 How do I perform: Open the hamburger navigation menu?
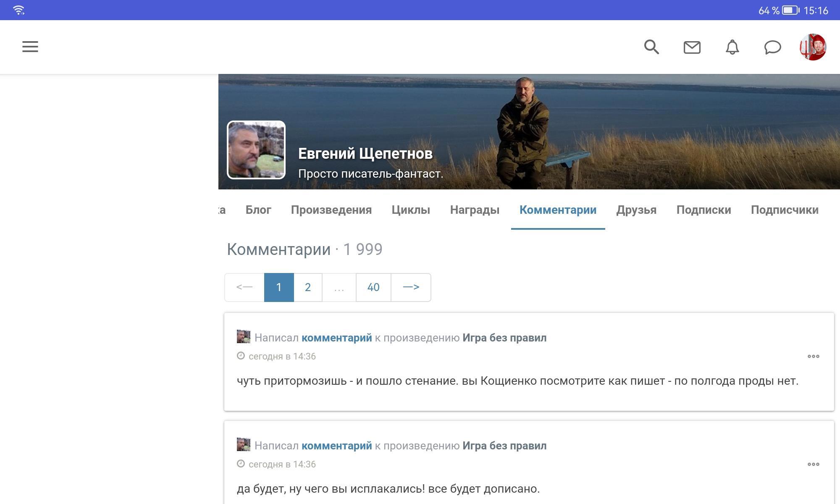coord(30,47)
